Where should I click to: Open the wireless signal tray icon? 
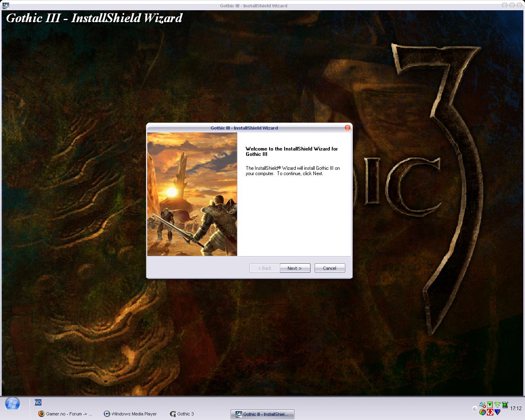click(497, 405)
